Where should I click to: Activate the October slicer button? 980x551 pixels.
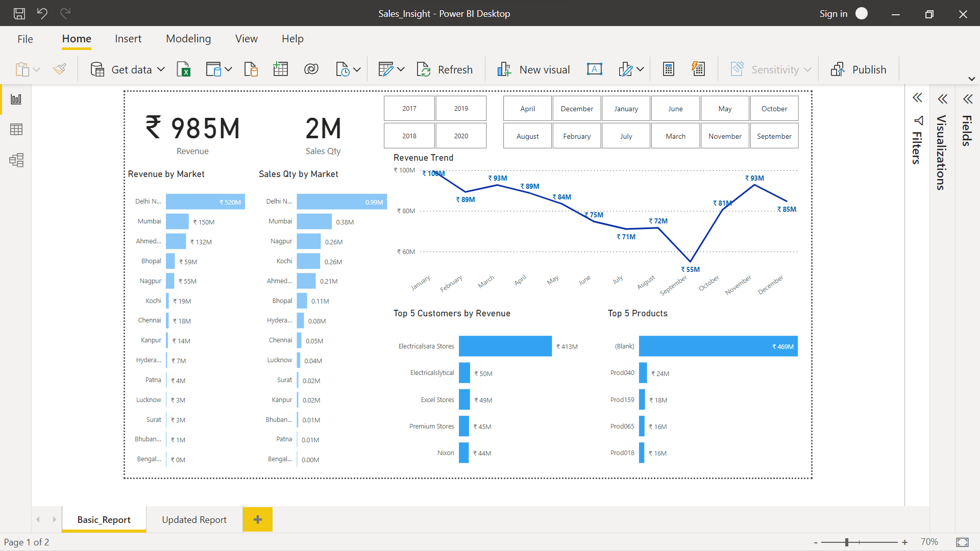point(774,108)
